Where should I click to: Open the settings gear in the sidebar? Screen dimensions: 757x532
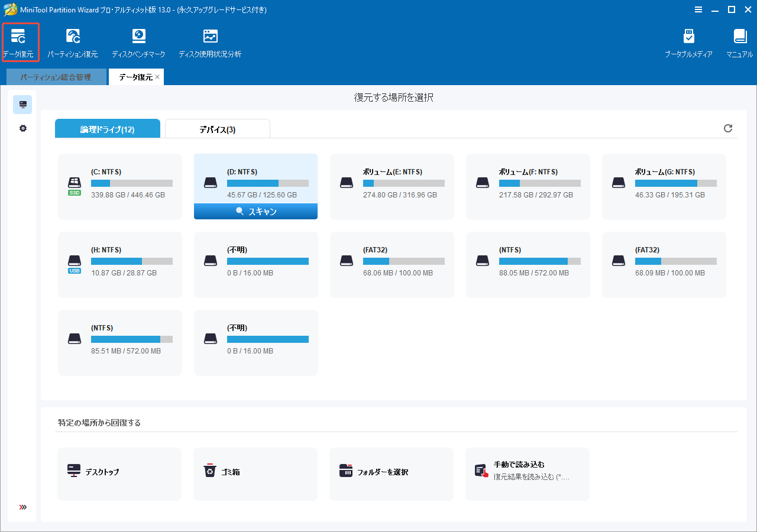[x=22, y=128]
